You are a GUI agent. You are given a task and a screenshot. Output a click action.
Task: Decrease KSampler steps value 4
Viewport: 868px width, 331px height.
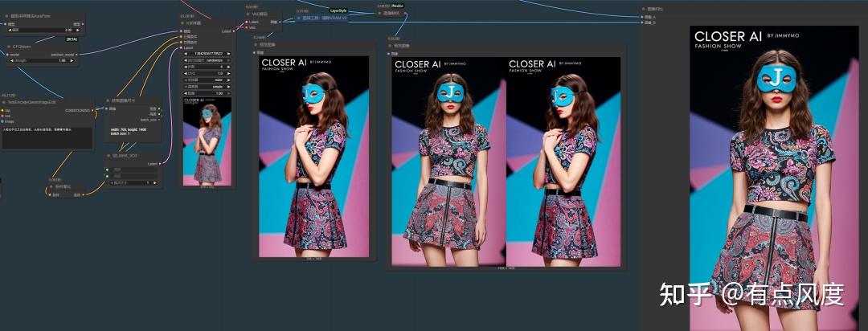point(186,67)
